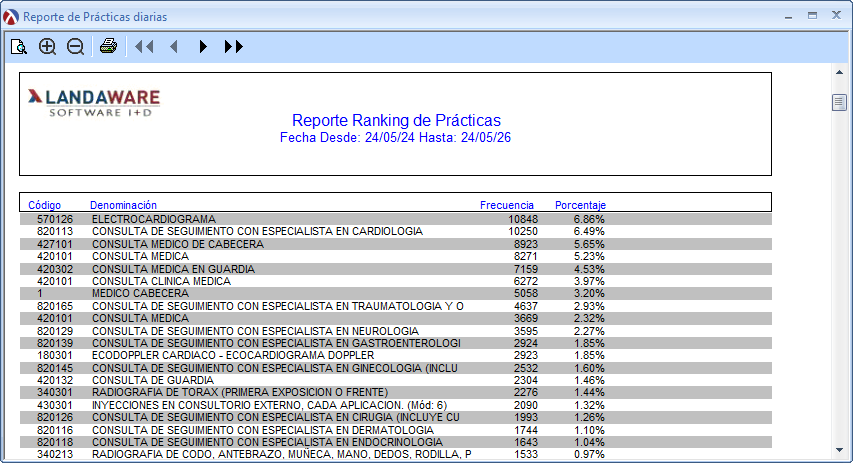
Task: Go to the previous page
Action: pyautogui.click(x=174, y=47)
